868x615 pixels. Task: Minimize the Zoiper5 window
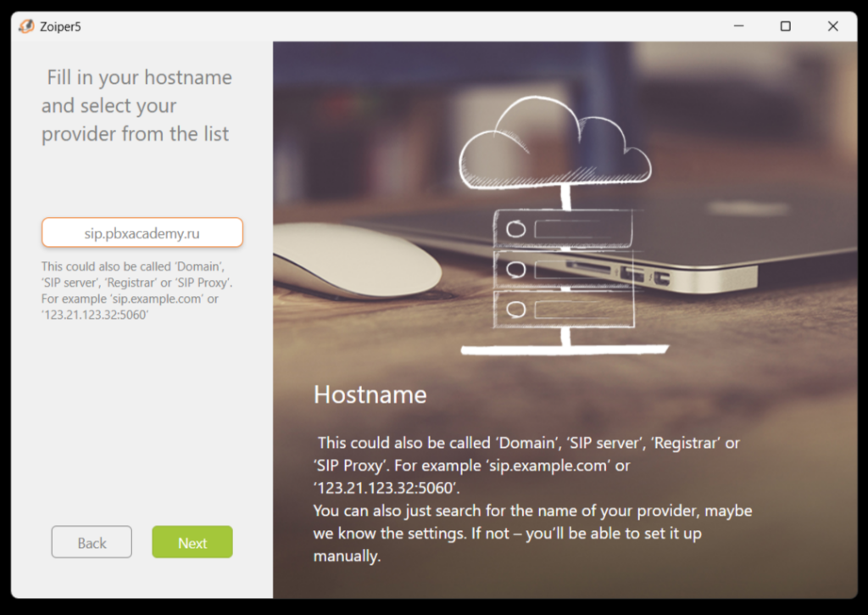tap(738, 26)
